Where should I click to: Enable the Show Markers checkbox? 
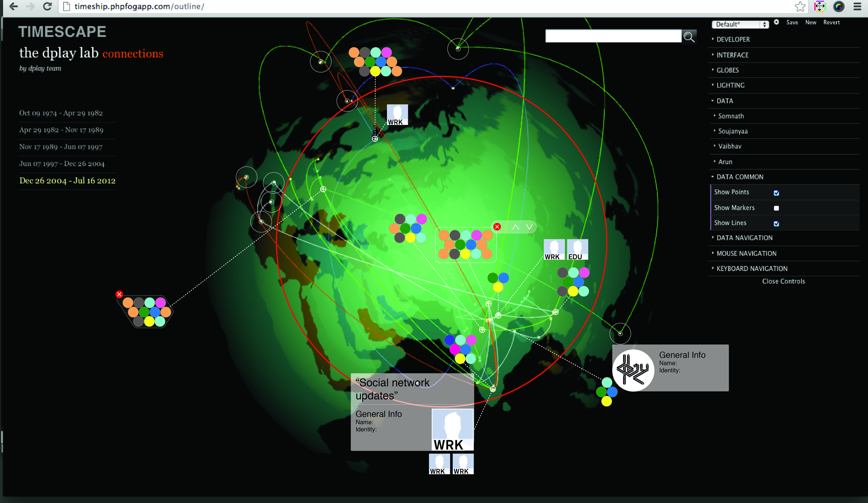(776, 208)
